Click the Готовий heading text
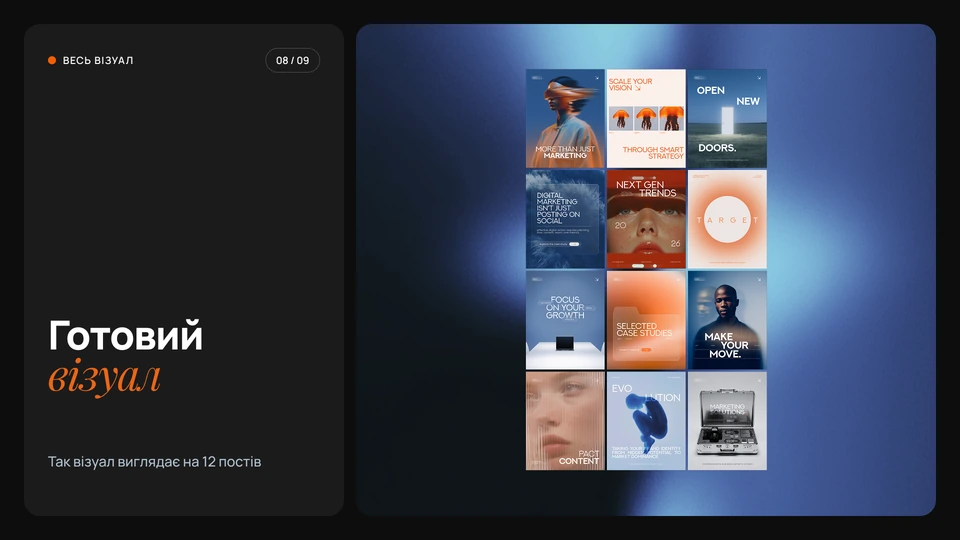The image size is (960, 540). [x=126, y=335]
